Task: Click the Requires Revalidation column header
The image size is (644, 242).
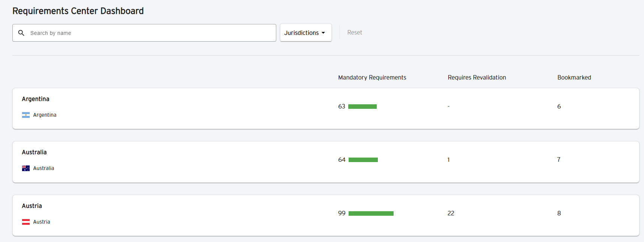Action: [476, 78]
